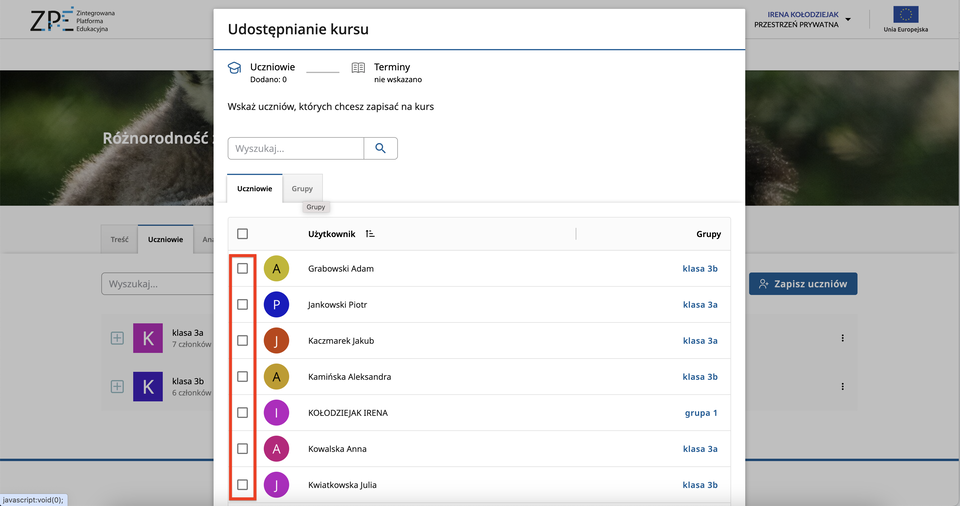
Task: Click the Wyszukaj search field in dialog
Action: tap(295, 148)
